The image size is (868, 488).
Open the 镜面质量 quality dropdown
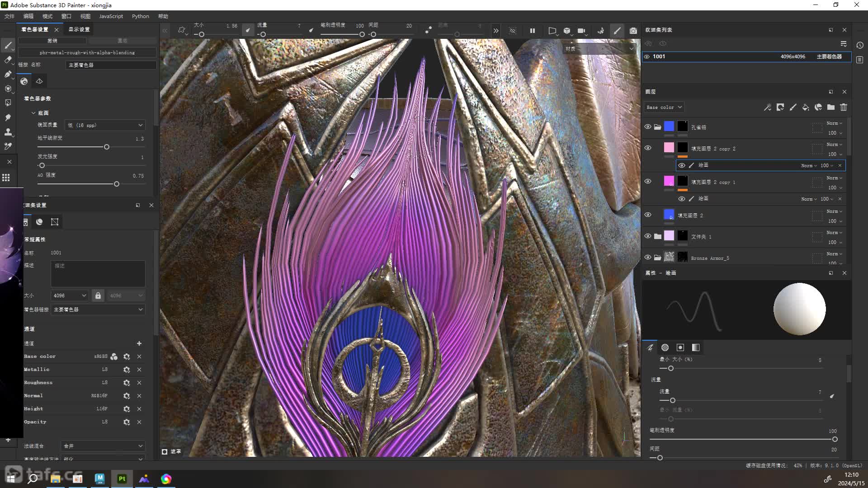105,125
